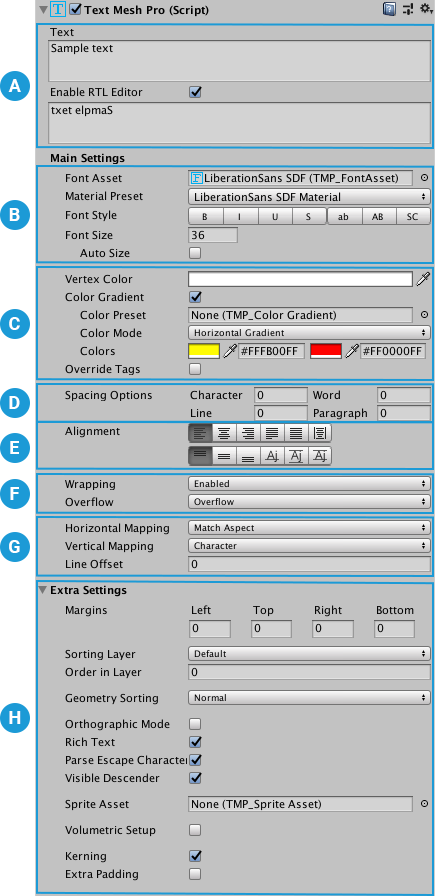Click the yellow gradient color swatch

pyautogui.click(x=204, y=351)
